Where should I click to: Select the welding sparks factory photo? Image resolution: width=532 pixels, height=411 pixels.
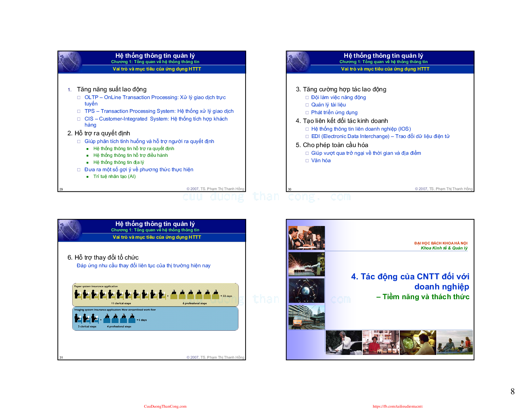306,264
